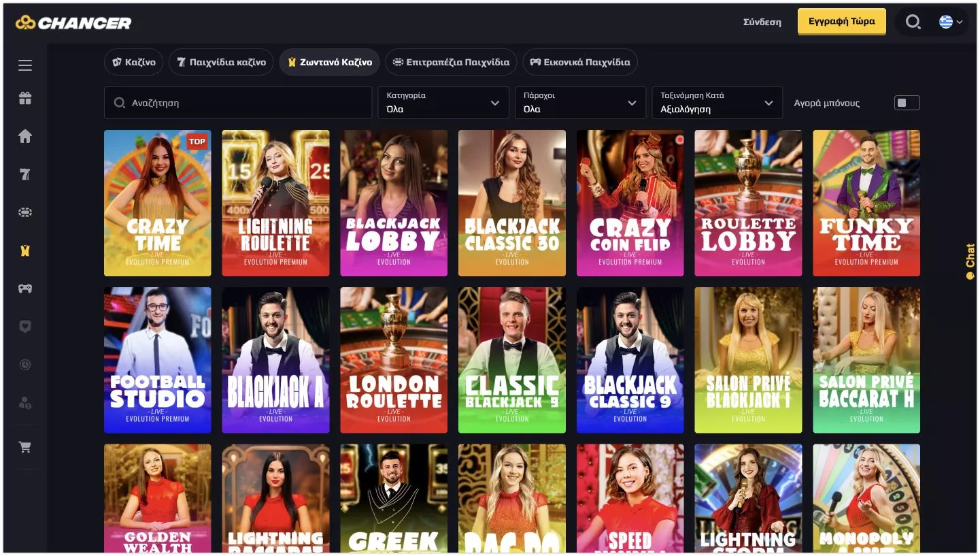Click the yellow live casino sidebar icon
This screenshot has height=556, width=980.
[x=25, y=250]
